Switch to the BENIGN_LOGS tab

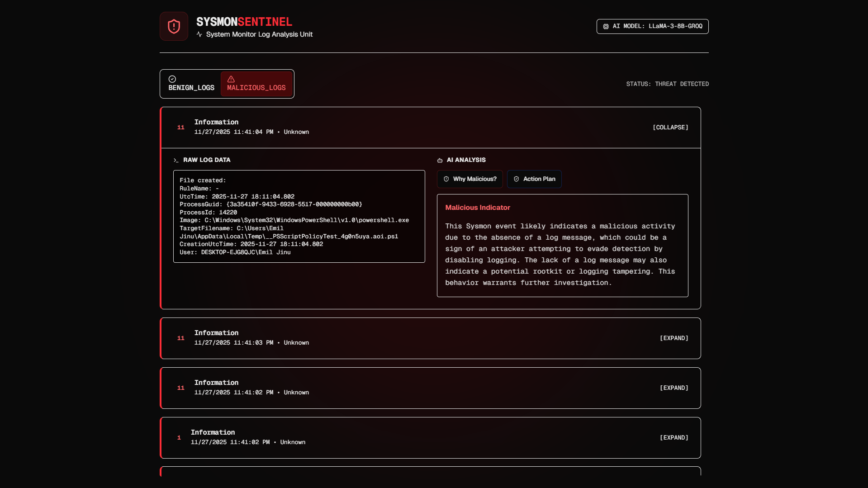[x=190, y=84]
